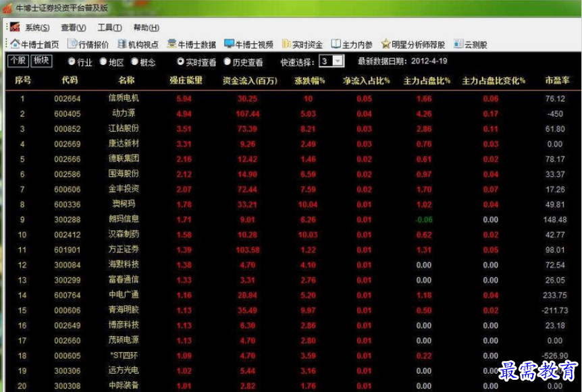Viewport: 582px width, 392px height.
Task: Open the 明星分析师荐股 star icon
Action: click(x=386, y=44)
